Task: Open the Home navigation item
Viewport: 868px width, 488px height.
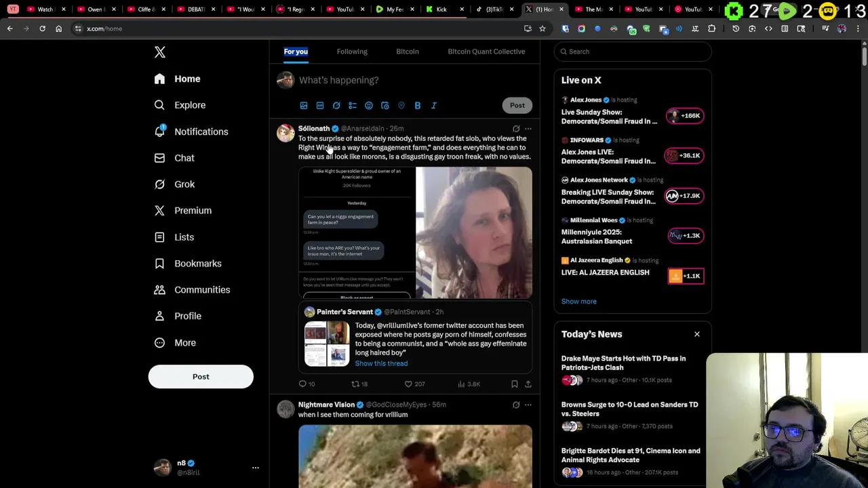Action: (177, 79)
